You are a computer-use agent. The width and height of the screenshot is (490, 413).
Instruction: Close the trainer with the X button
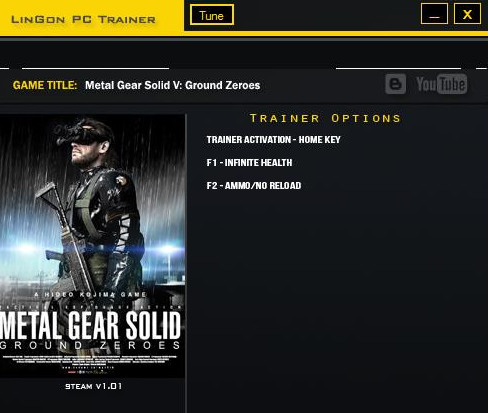(x=467, y=14)
